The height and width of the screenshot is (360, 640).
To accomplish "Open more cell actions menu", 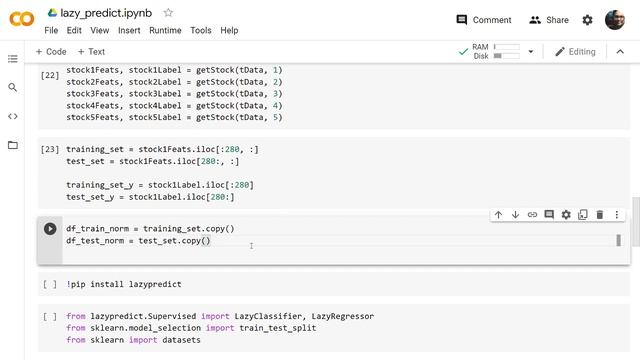I will click(617, 215).
